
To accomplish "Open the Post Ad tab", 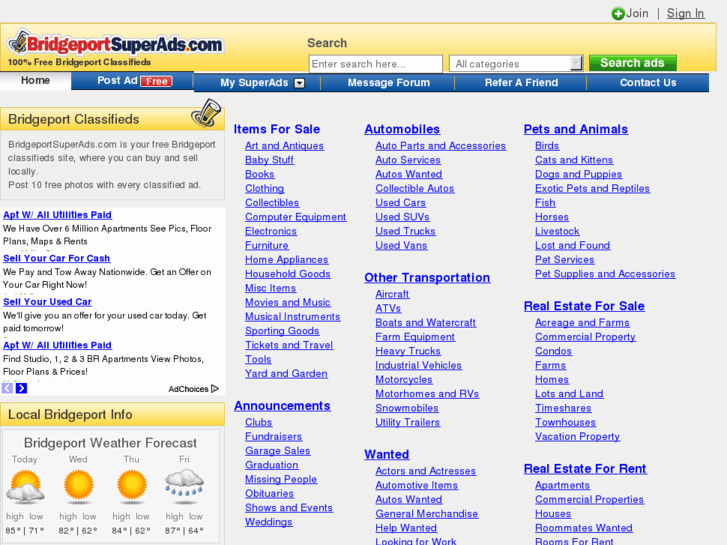I will pyautogui.click(x=133, y=81).
